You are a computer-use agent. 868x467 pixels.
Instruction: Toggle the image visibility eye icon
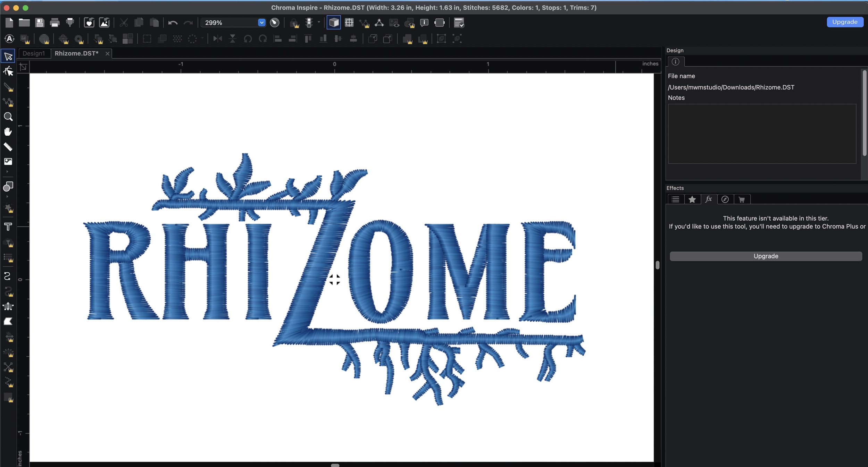pos(394,23)
